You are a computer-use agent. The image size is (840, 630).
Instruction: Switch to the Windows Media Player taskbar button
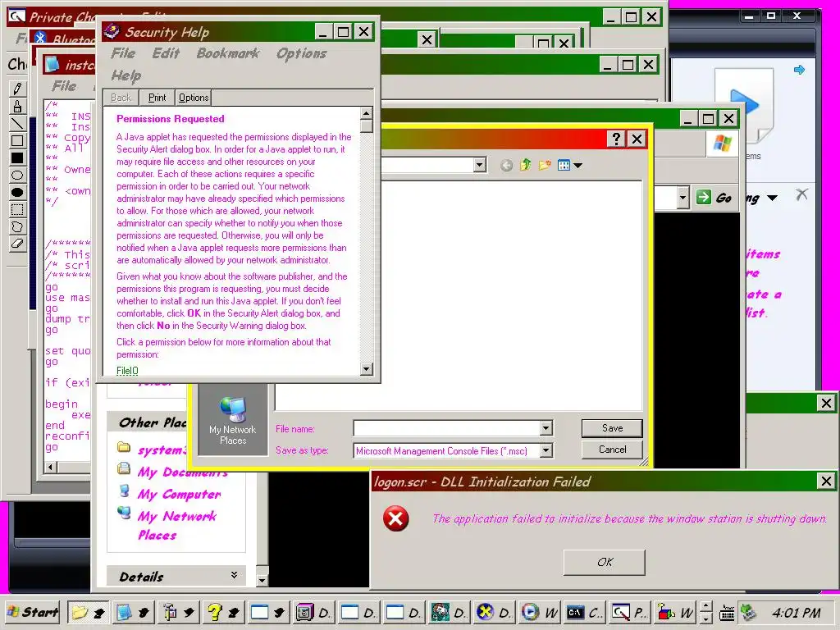click(540, 612)
